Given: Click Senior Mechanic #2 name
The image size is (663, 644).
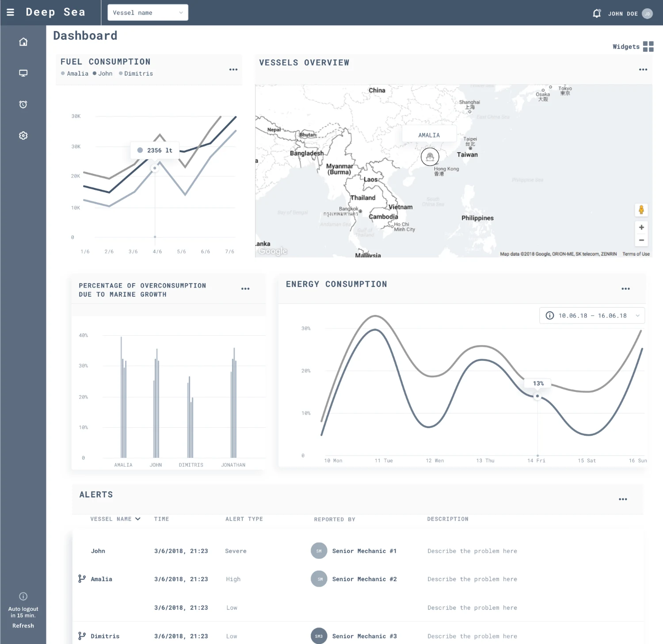Looking at the screenshot, I should click(x=365, y=579).
